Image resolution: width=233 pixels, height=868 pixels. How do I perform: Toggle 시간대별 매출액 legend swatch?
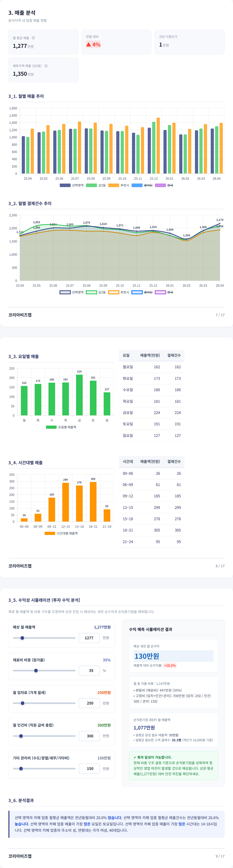point(50,533)
